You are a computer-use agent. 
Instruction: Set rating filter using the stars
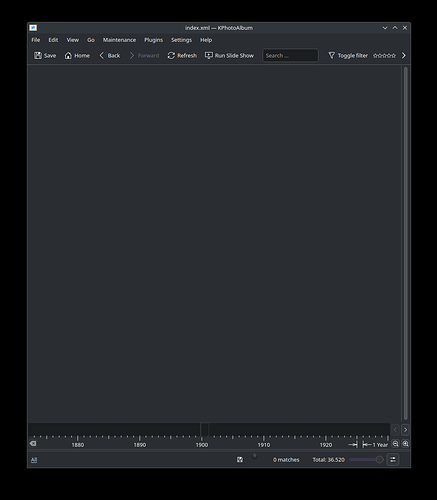pos(384,56)
